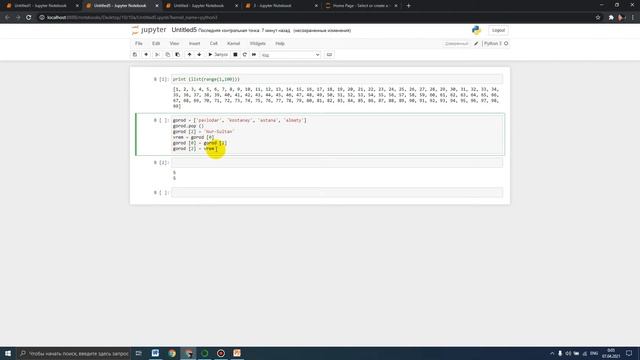Screen dimensions: 640x360
Task: Click the Logout button
Action: click(x=498, y=30)
